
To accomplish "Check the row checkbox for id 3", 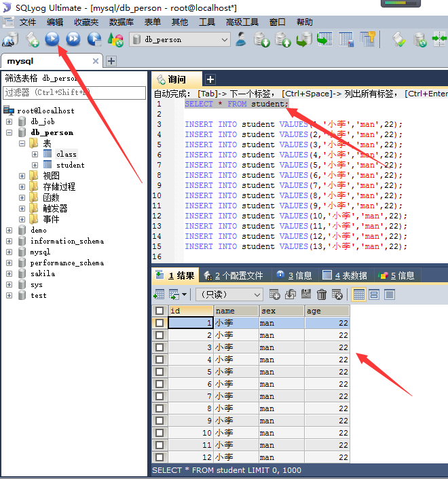I will click(x=160, y=347).
